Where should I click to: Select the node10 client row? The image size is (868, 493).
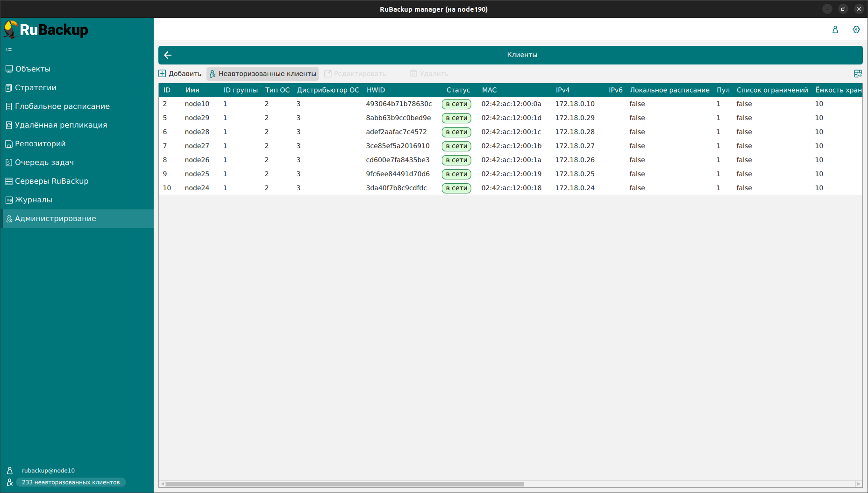pyautogui.click(x=197, y=104)
